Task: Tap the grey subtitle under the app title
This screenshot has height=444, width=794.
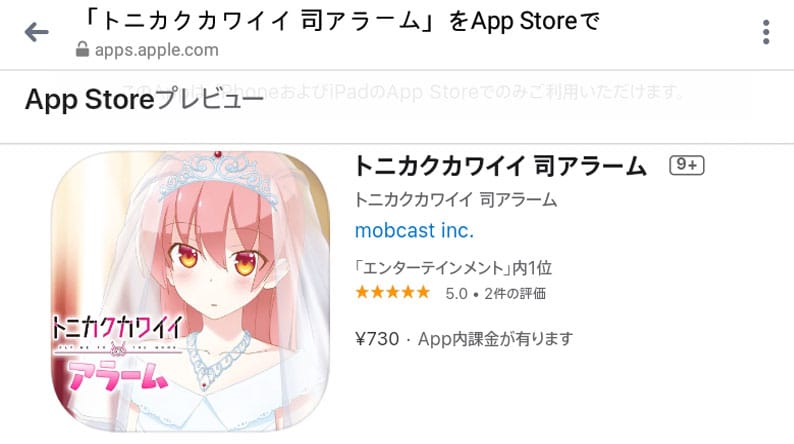Action: pos(456,200)
